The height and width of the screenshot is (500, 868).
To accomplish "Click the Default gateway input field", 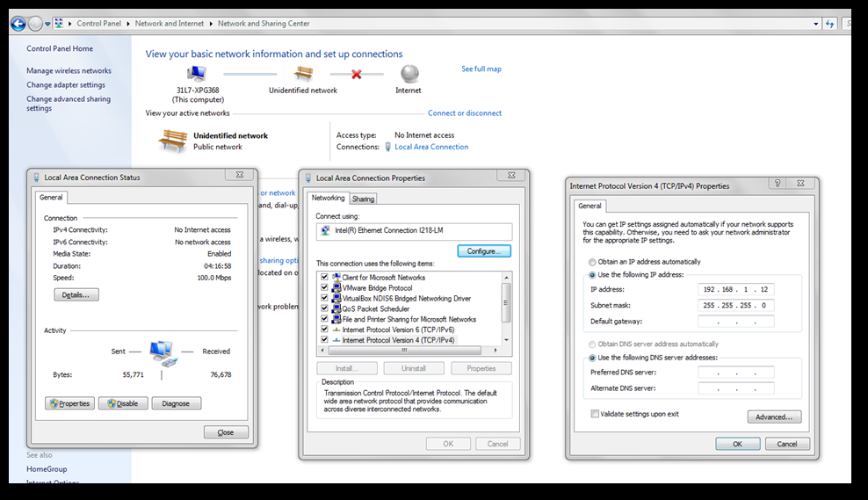I will (736, 322).
